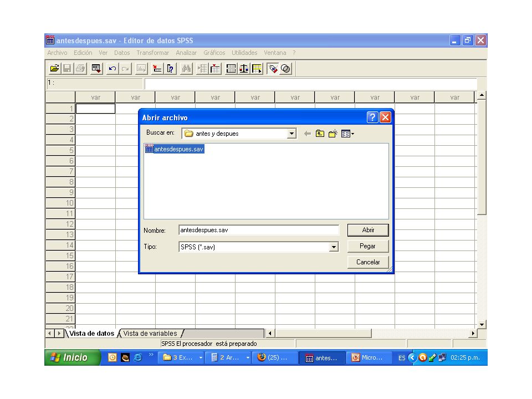Click the Internet Explorer quick launch icon
Screen dimensions: 532x399
[x=137, y=357]
